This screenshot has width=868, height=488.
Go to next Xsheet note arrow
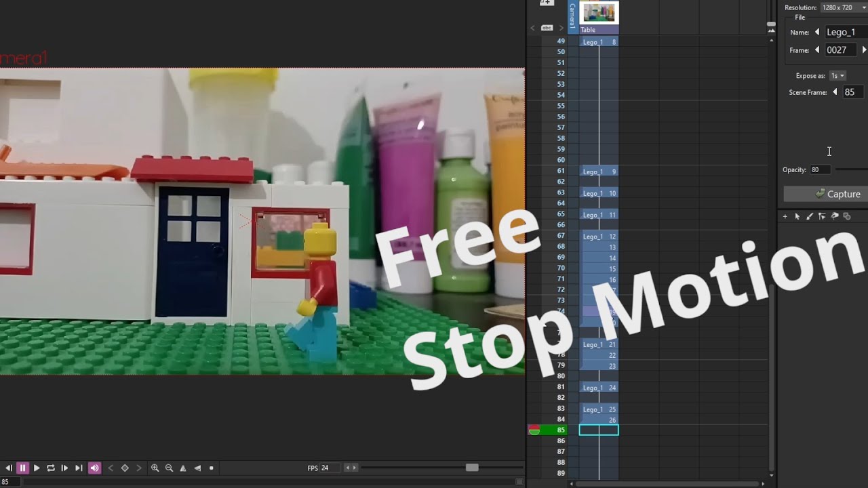(x=561, y=28)
